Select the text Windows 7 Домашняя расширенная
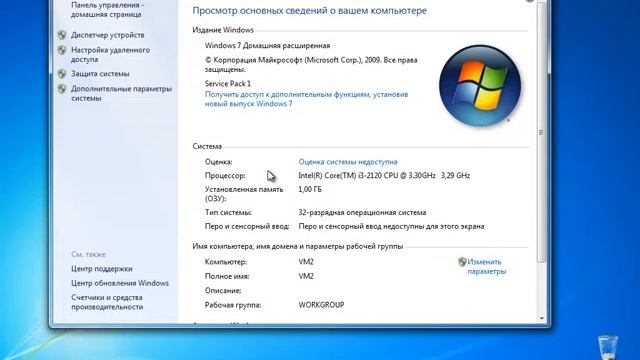 tap(267, 46)
